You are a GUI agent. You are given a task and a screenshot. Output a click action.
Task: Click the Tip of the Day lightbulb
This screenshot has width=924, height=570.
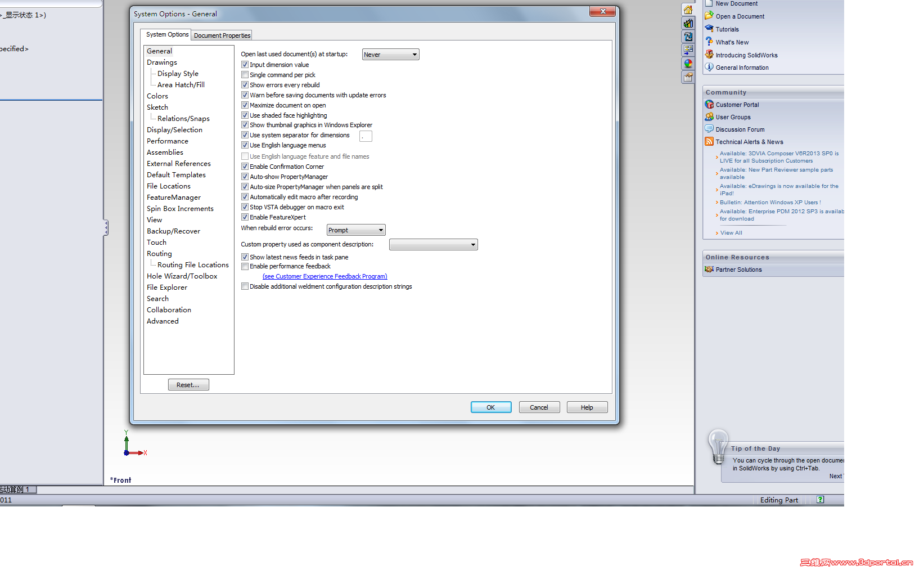click(718, 447)
